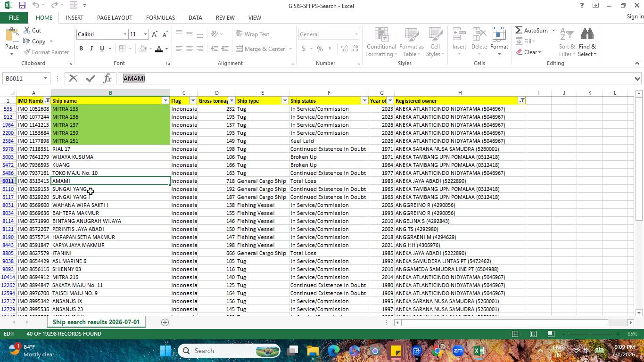
Task: Apply the percent style
Action: click(x=320, y=49)
